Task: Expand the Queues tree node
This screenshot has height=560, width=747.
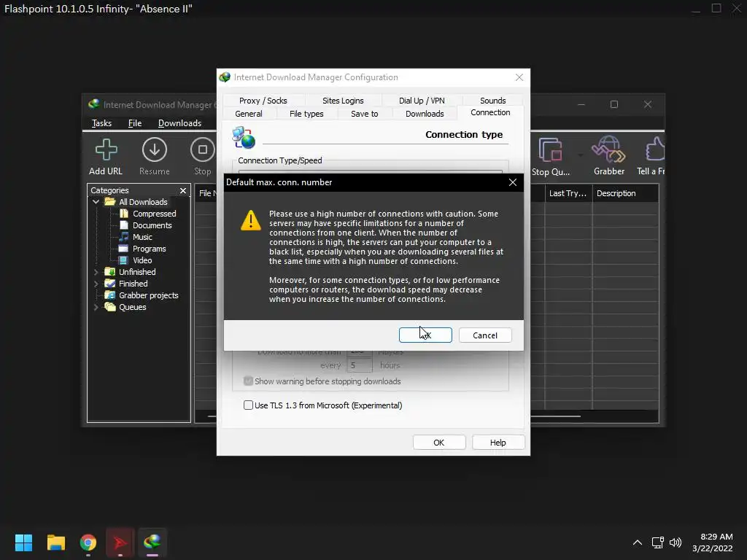Action: (x=96, y=307)
